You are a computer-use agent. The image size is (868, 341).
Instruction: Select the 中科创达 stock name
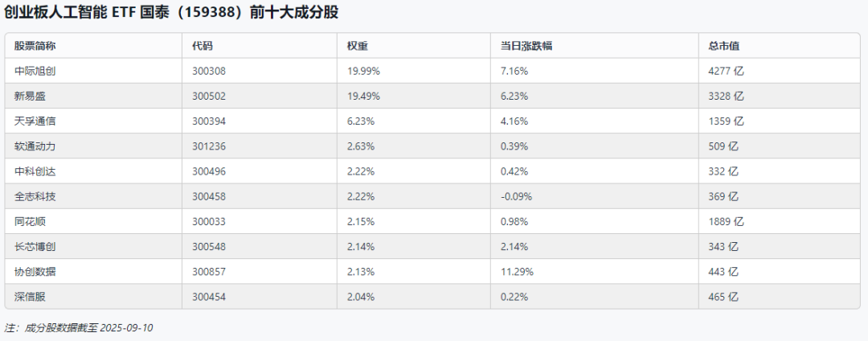(x=35, y=171)
